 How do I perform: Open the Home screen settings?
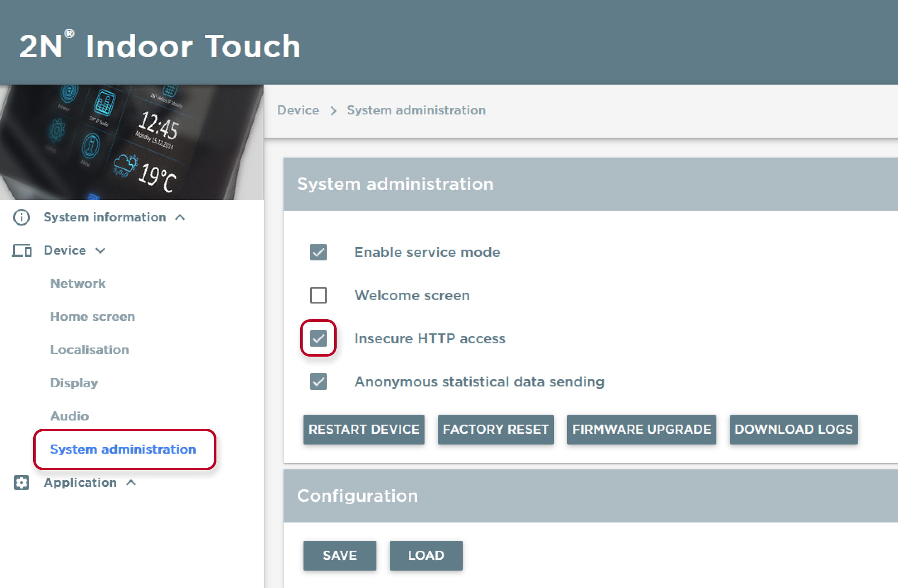click(x=92, y=317)
